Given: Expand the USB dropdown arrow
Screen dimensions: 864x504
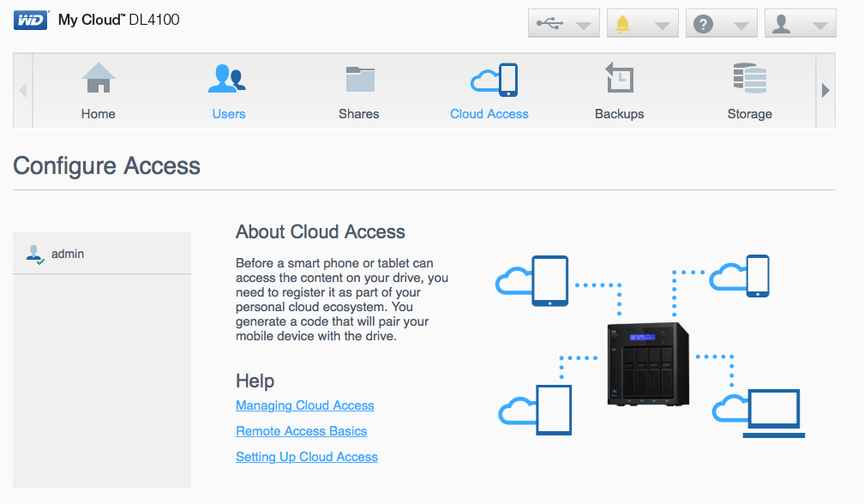Looking at the screenshot, I should 584,26.
